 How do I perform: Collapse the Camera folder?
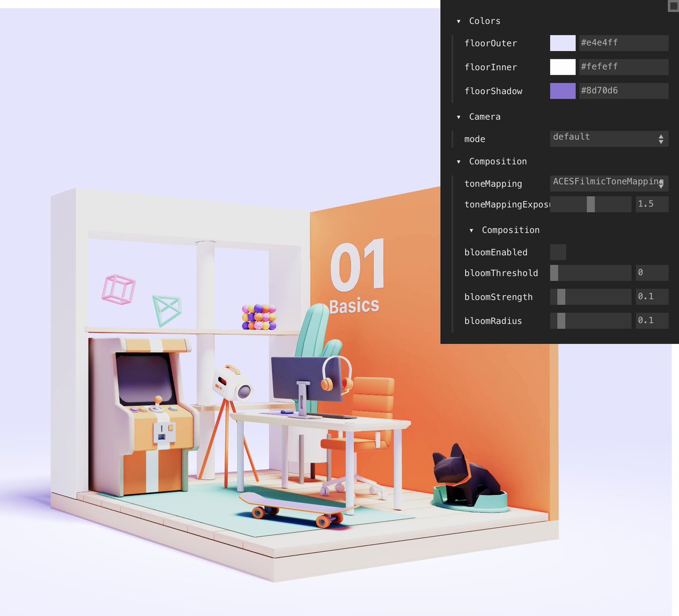(x=479, y=117)
